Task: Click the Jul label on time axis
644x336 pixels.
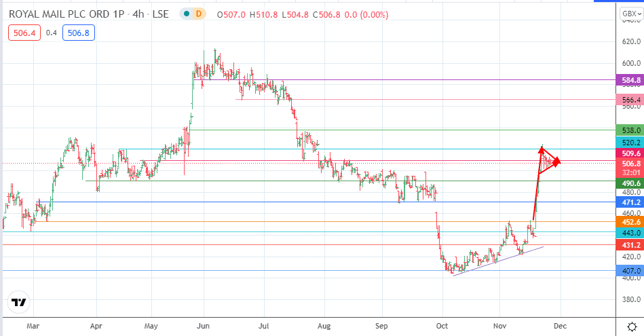Action: pos(263,326)
